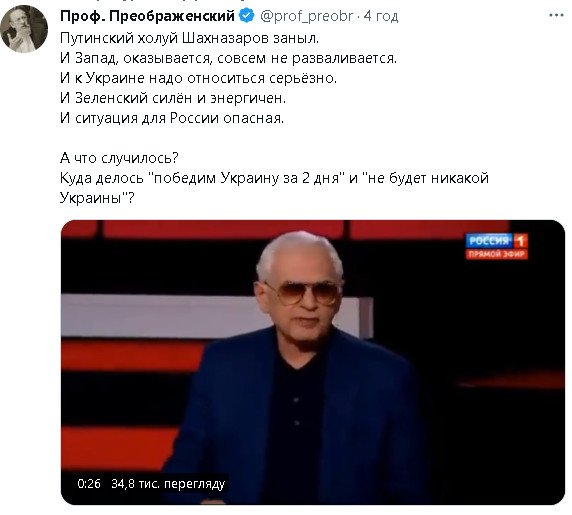Viewport: 572px width, 515px height.
Task: Click the blue verified badge icon
Action: 247,16
